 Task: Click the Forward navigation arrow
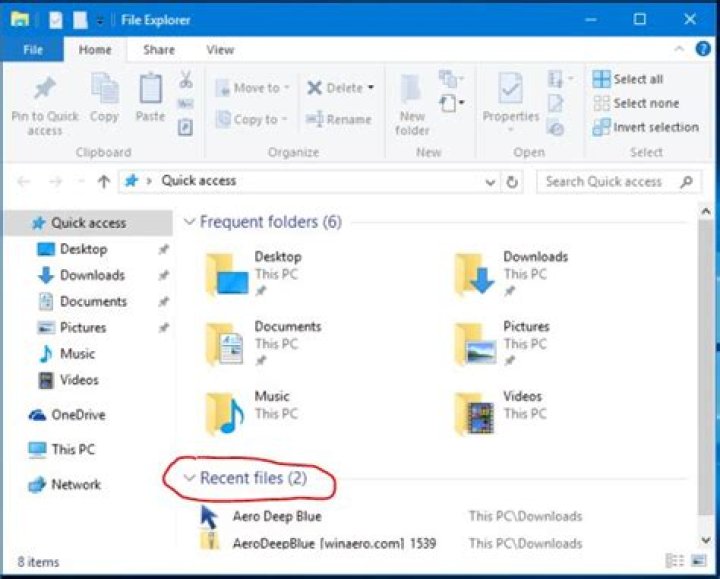[x=56, y=182]
